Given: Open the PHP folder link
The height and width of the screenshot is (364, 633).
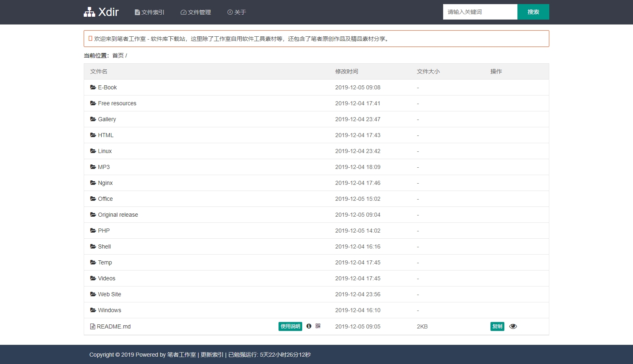Looking at the screenshot, I should [104, 231].
